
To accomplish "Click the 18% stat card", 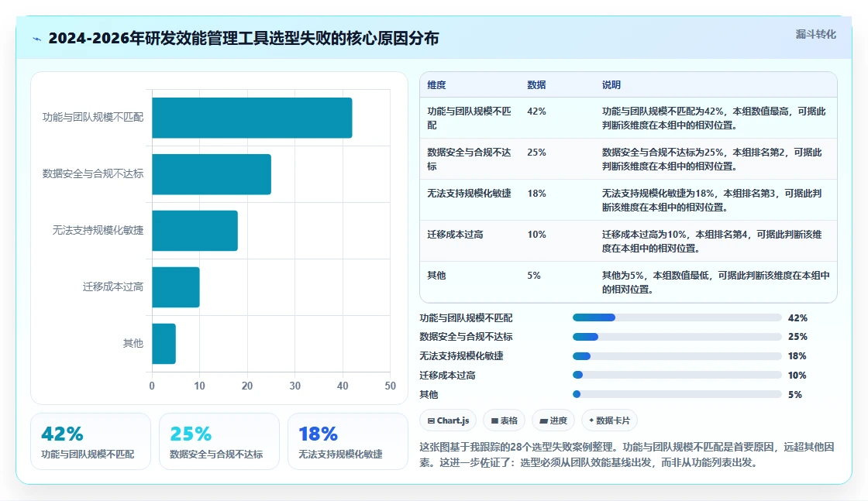I will pos(348,441).
